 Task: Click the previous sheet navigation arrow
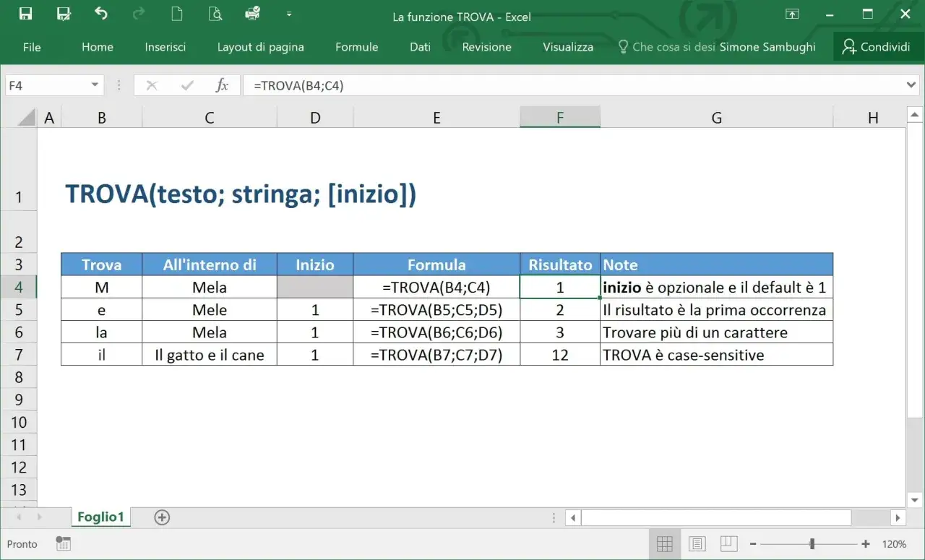pos(20,517)
